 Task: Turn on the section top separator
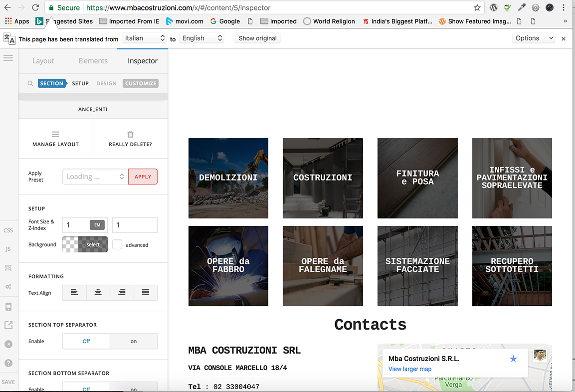[133, 342]
